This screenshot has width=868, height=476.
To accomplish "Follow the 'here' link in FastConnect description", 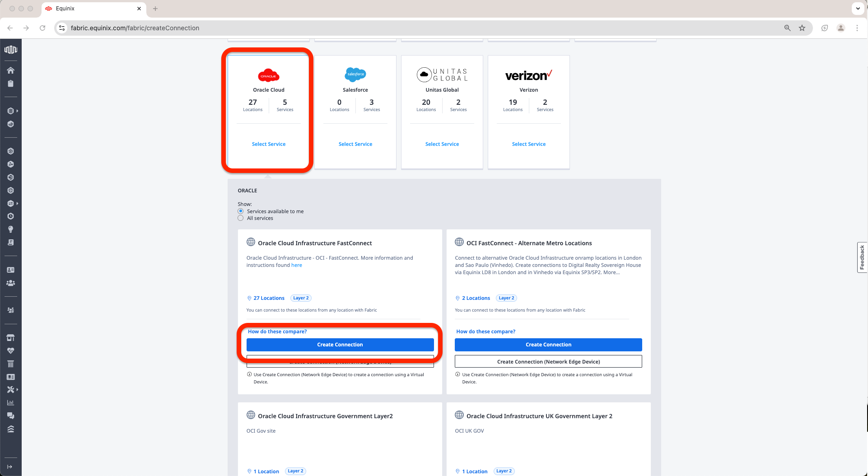I will pyautogui.click(x=297, y=265).
